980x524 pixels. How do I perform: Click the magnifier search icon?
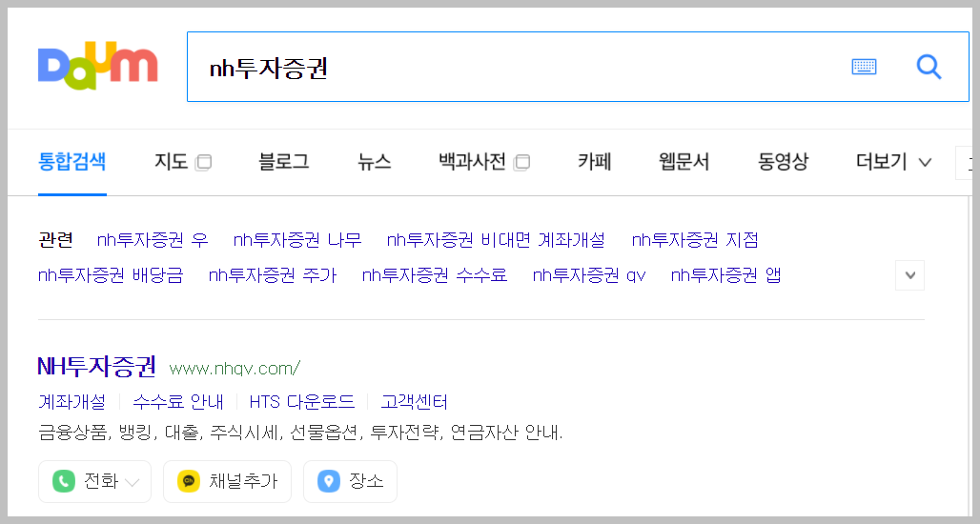point(929,66)
